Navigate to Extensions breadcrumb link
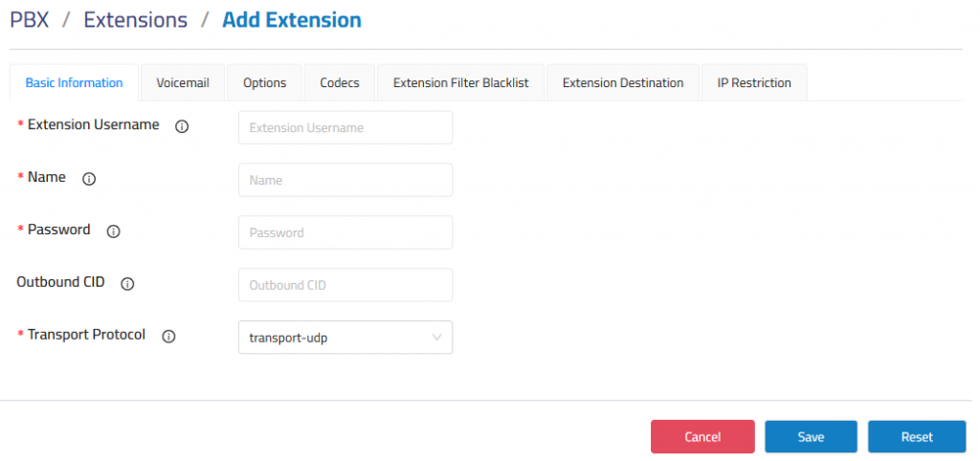980x461 pixels. tap(136, 20)
